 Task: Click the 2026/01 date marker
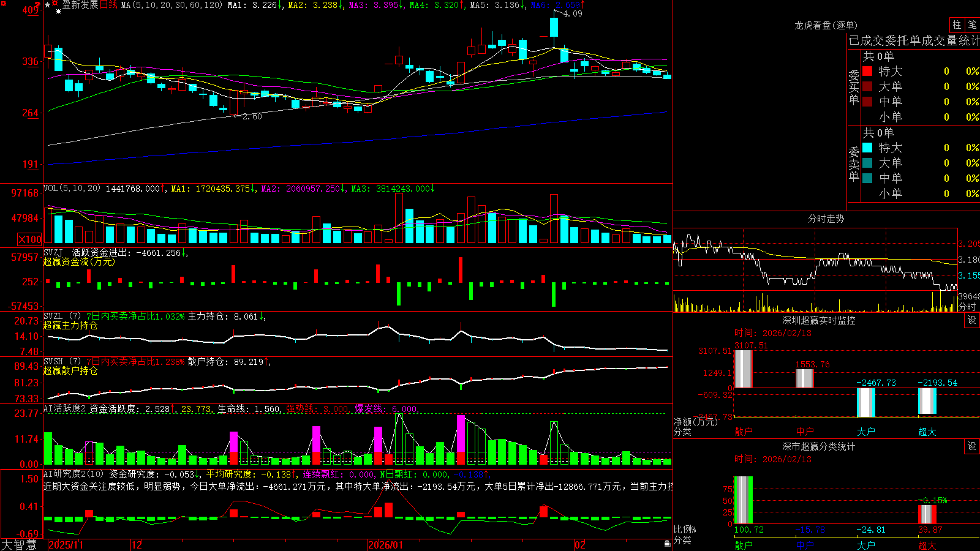tap(386, 545)
